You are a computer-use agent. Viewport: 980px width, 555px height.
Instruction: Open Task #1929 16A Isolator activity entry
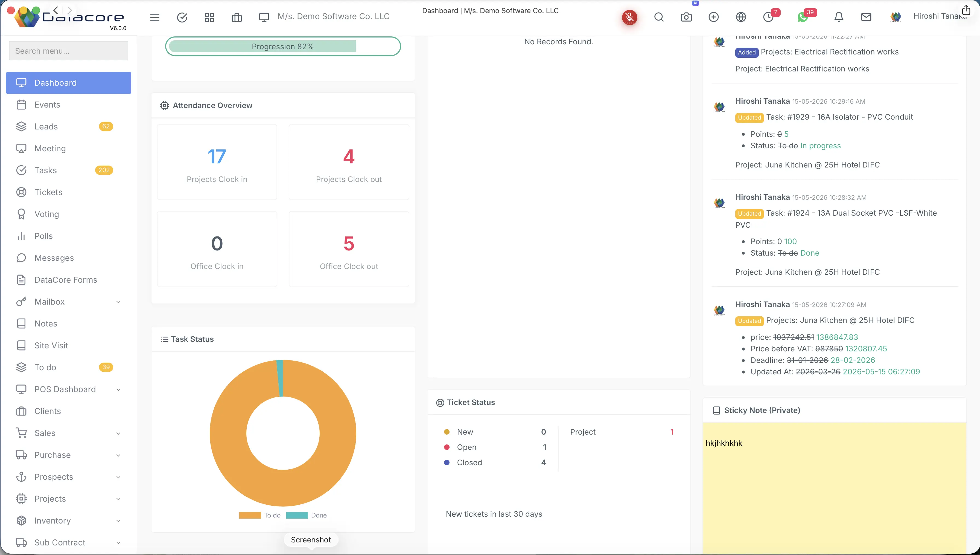(x=839, y=117)
